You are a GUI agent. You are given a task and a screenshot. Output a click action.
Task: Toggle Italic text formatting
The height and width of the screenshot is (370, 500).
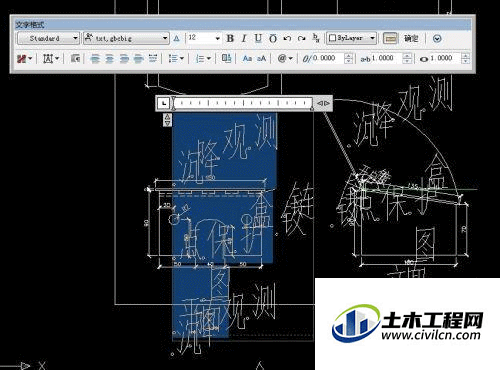click(244, 38)
